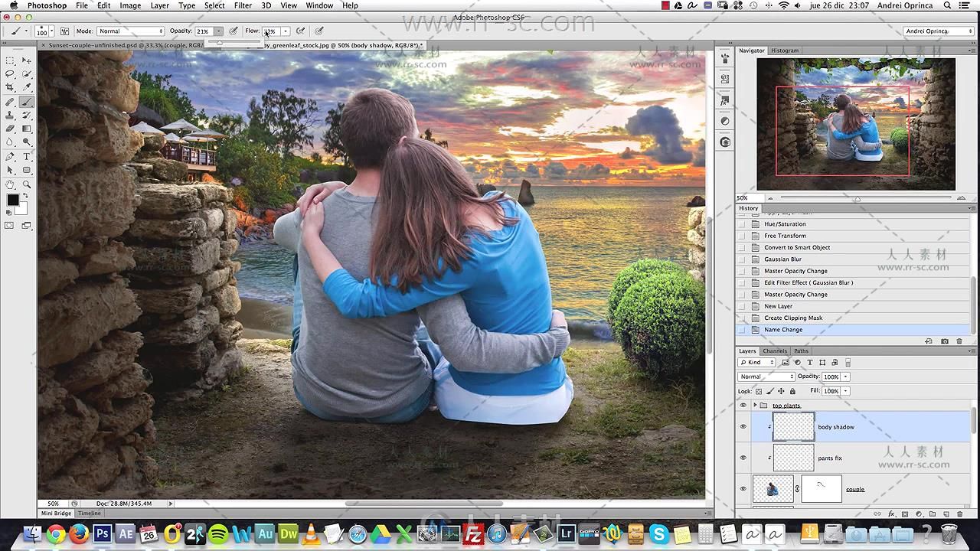This screenshot has width=980, height=551.
Task: Select Free Transform history state
Action: click(785, 236)
